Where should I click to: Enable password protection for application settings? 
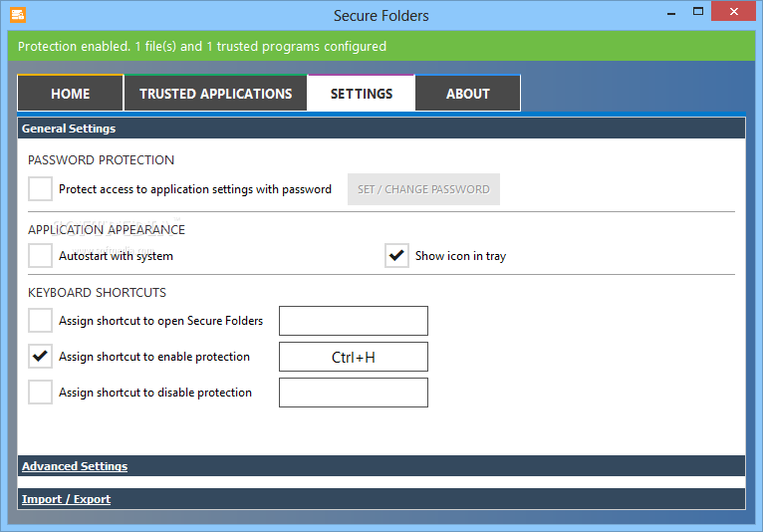click(41, 189)
